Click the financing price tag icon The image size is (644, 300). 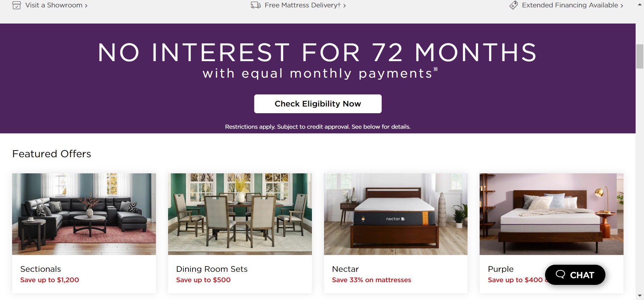tap(514, 5)
